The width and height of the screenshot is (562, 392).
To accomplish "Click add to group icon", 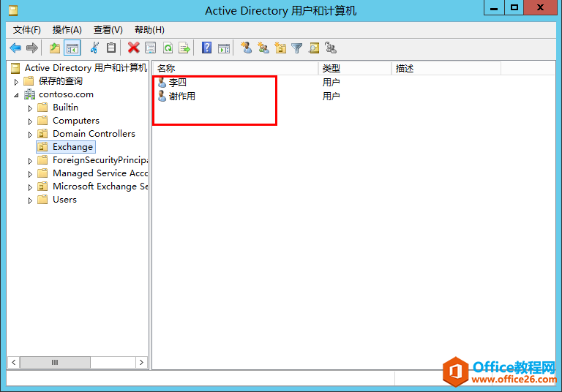I will (331, 48).
